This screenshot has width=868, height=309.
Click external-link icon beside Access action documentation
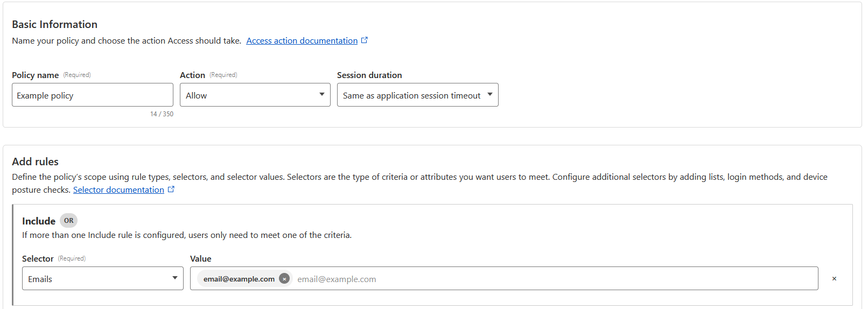[x=365, y=40]
